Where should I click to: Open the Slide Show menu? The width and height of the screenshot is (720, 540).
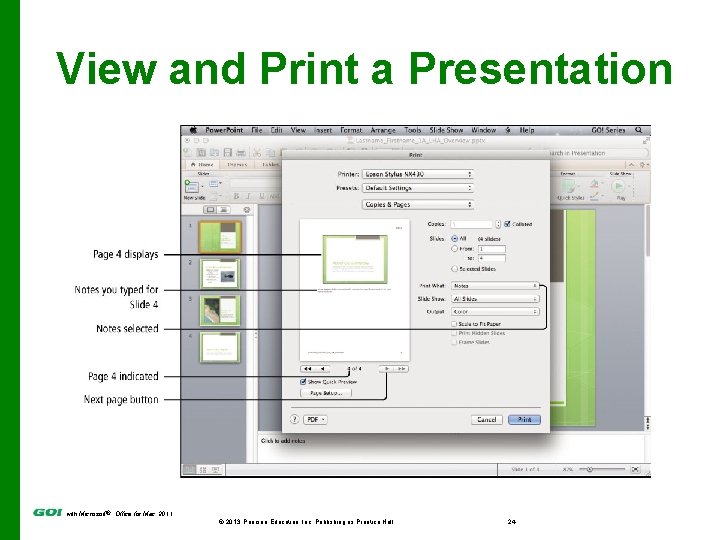(446, 130)
